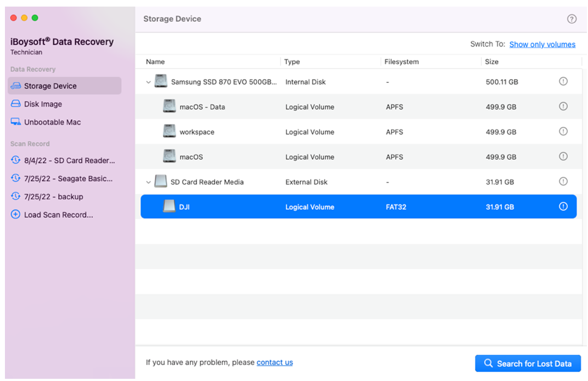Click the help question mark icon

click(572, 19)
